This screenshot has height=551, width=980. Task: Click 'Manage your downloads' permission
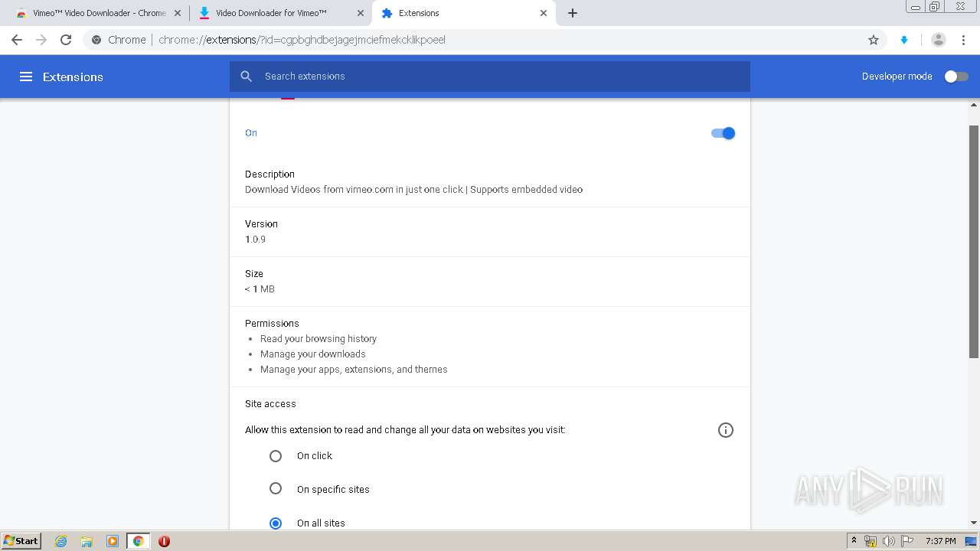[x=313, y=354]
